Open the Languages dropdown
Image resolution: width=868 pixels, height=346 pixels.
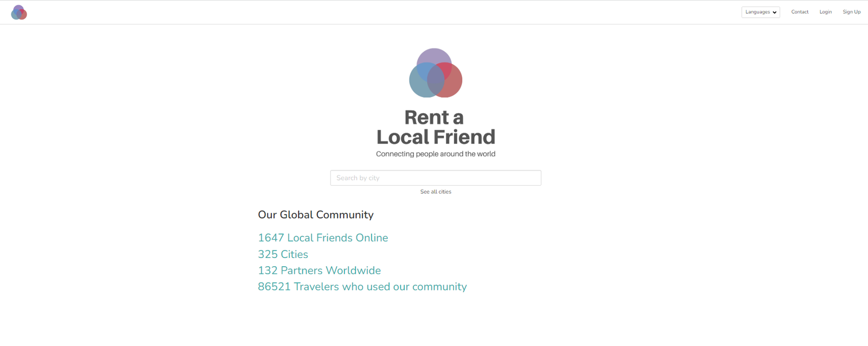[x=761, y=12]
